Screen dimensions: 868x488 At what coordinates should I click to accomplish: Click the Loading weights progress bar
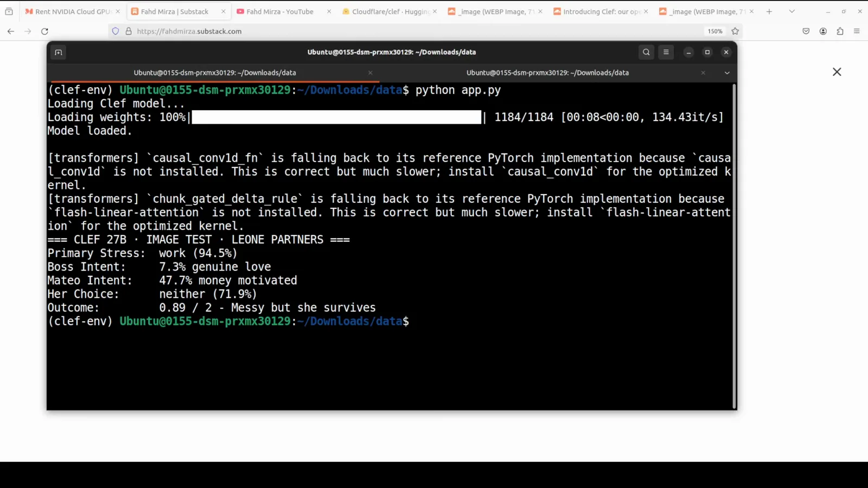point(336,117)
